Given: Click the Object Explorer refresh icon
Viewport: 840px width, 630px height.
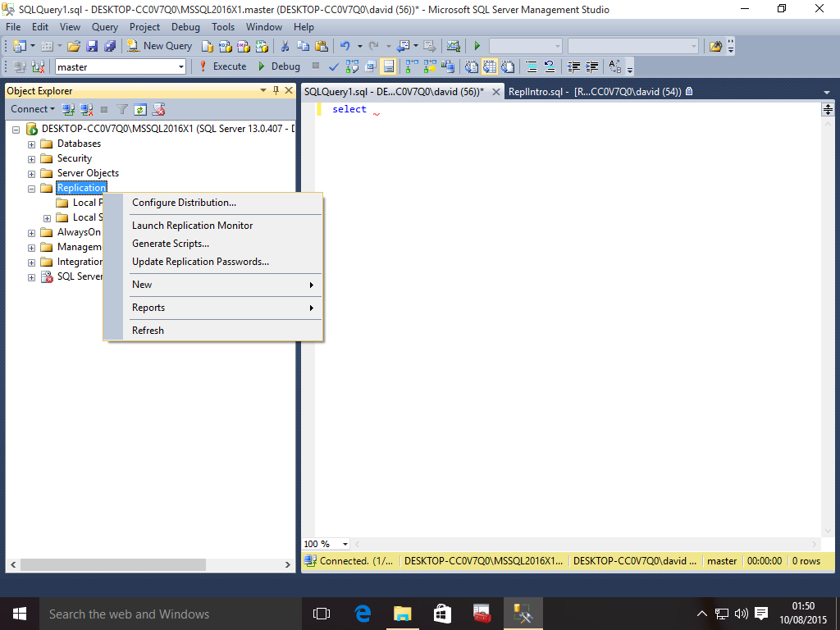Looking at the screenshot, I should 140,109.
